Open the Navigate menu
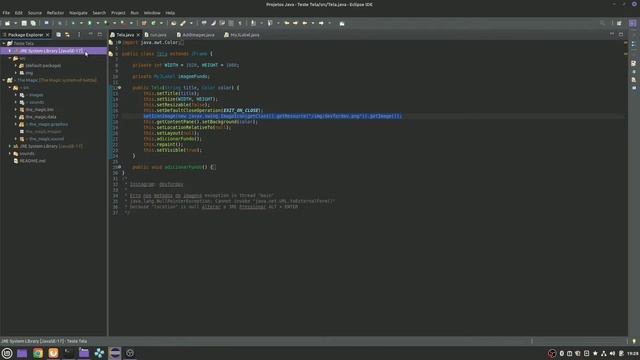 point(78,13)
